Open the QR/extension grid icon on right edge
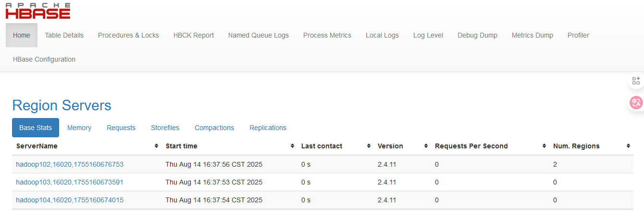The height and width of the screenshot is (211, 644). tap(636, 80)
